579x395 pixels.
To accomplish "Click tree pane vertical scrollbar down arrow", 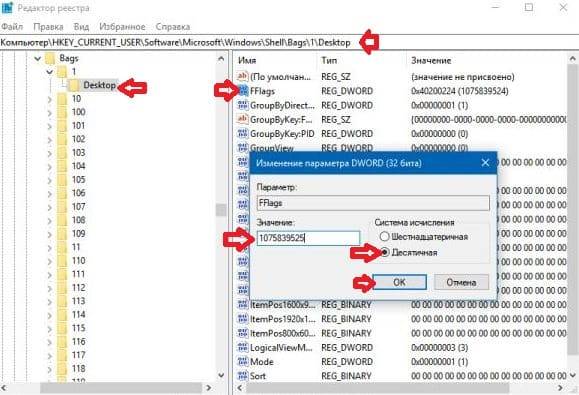I will (x=221, y=375).
